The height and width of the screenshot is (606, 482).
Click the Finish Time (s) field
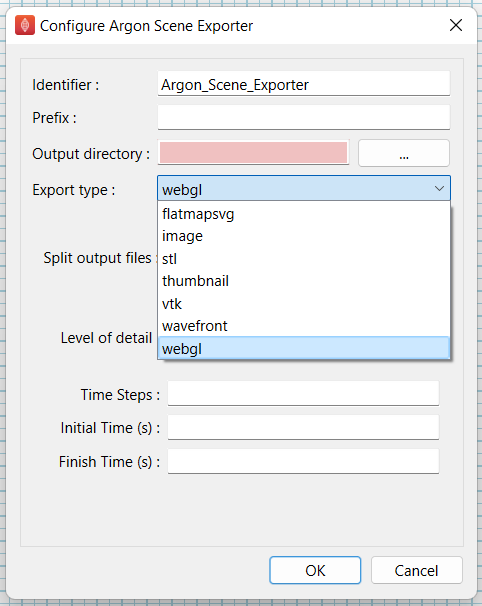tap(303, 461)
